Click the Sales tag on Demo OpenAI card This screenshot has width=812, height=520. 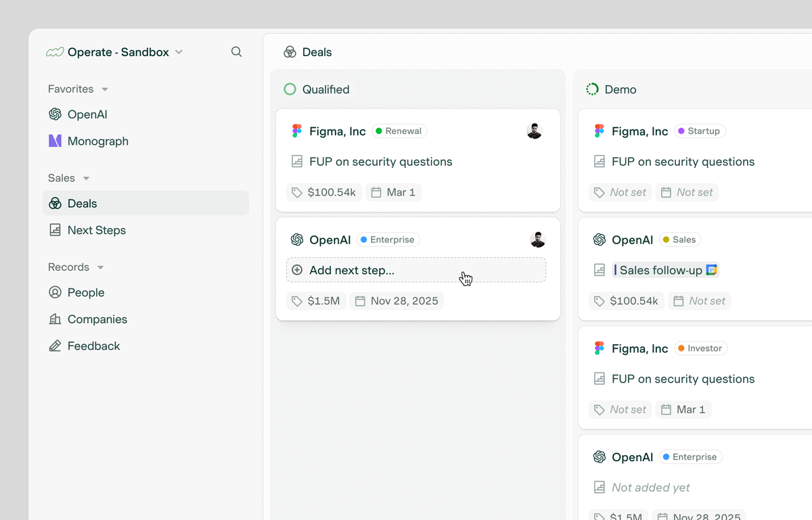point(679,240)
